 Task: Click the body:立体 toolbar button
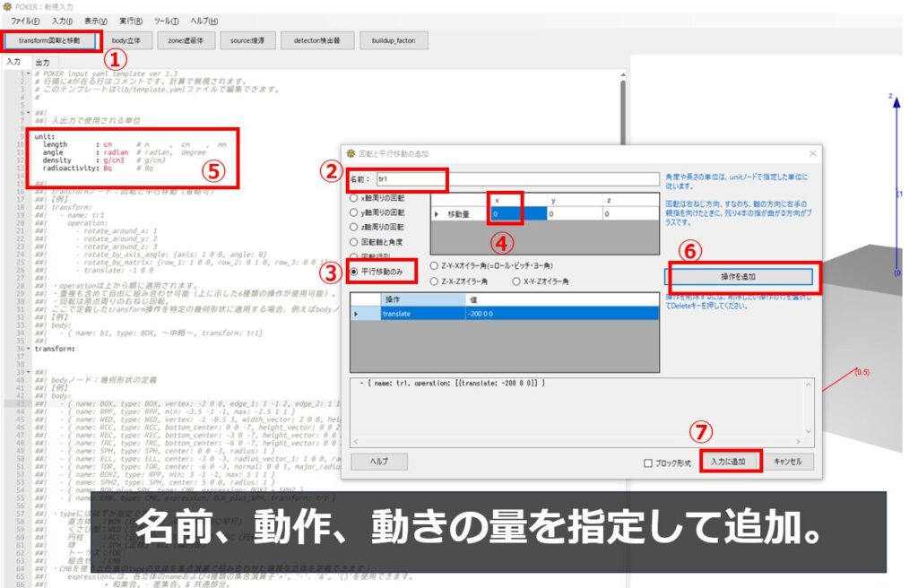[126, 40]
